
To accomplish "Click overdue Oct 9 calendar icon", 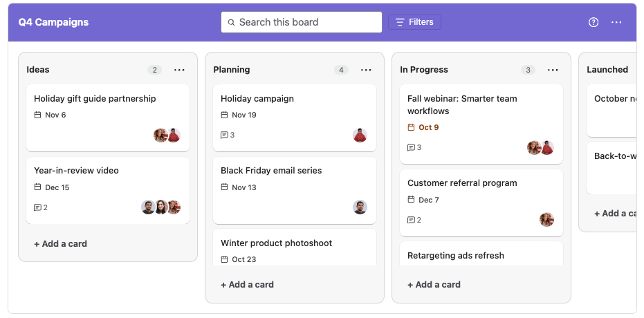I will pyautogui.click(x=411, y=128).
